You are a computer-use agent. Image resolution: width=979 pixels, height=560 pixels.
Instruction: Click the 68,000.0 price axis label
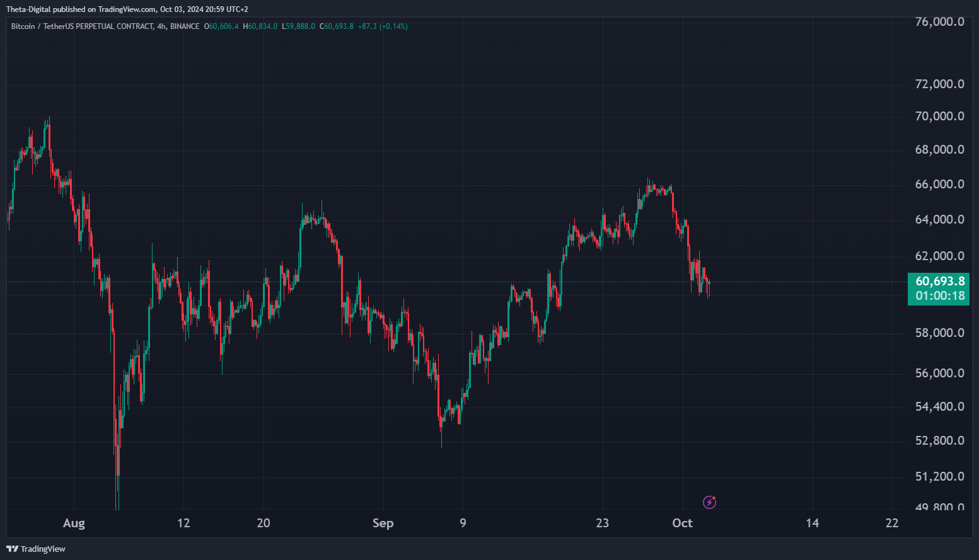[939, 149]
